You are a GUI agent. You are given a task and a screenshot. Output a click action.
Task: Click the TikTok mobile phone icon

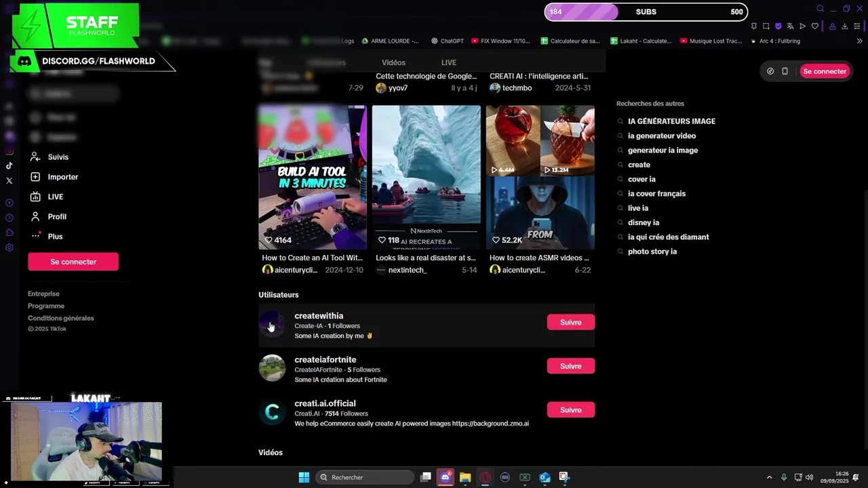point(785,71)
